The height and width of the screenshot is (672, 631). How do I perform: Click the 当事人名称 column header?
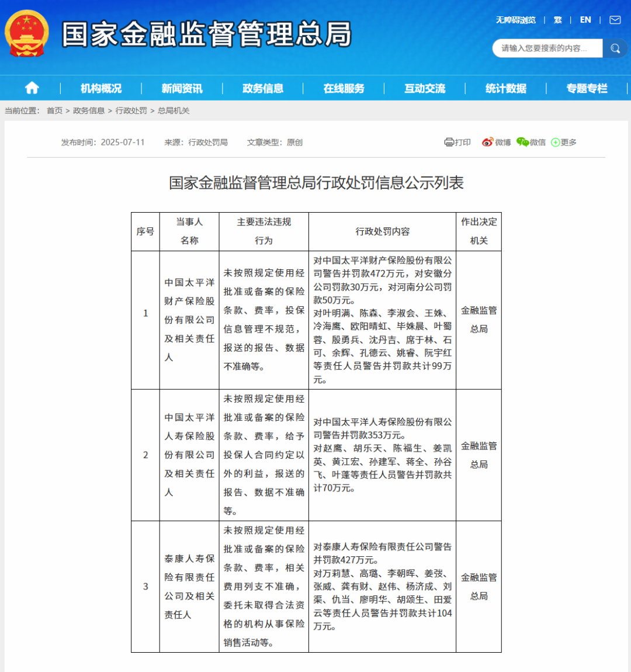click(189, 231)
